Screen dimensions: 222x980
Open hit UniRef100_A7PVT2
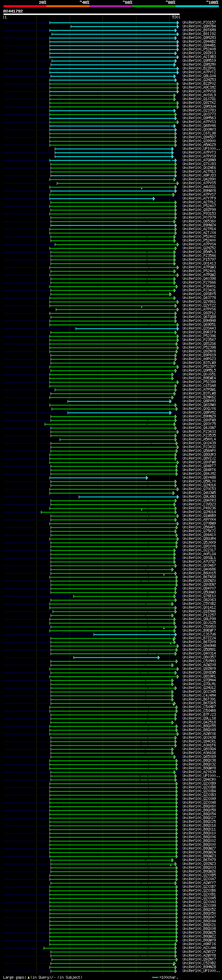coord(199,72)
